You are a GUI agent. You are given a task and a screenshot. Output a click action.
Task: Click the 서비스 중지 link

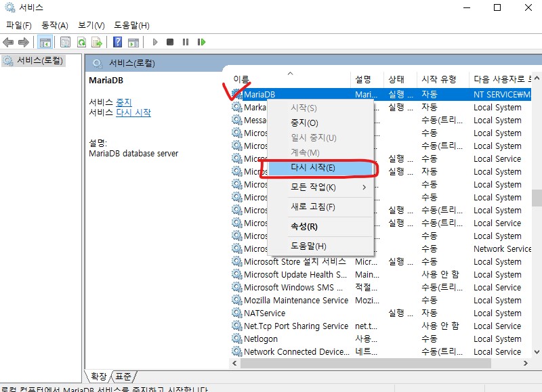pyautogui.click(x=124, y=103)
